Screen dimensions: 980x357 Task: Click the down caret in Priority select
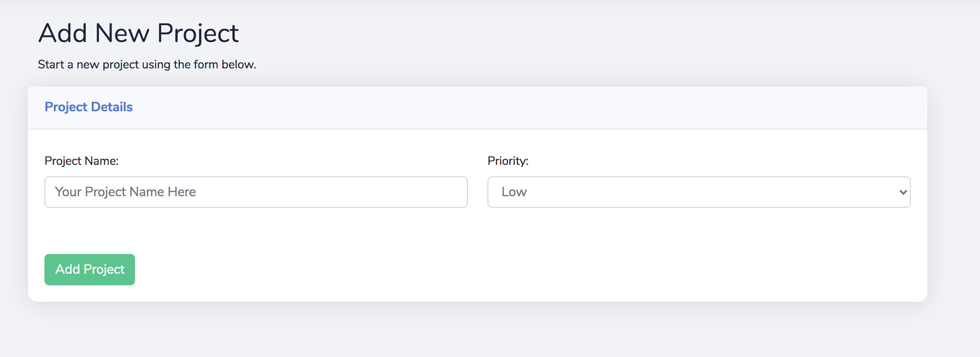(903, 192)
